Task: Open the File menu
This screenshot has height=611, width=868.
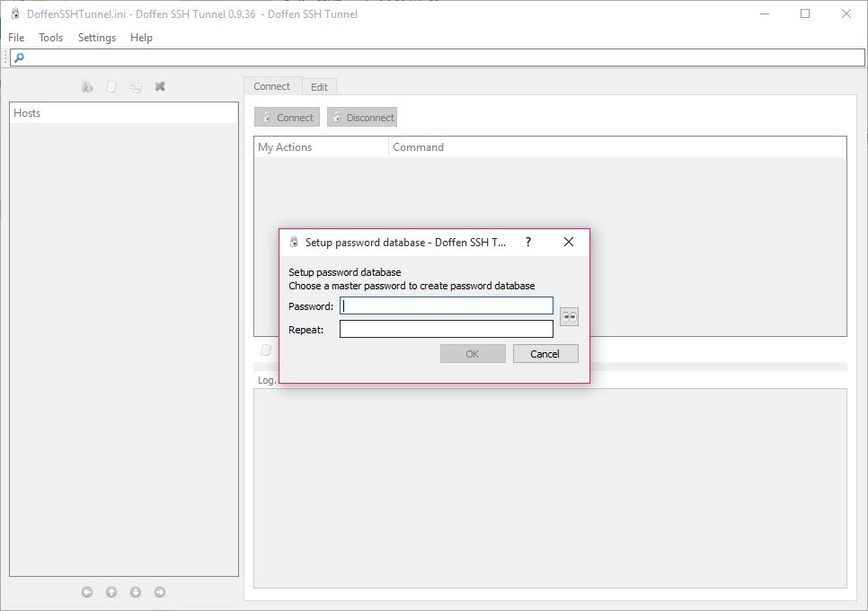Action: pyautogui.click(x=16, y=37)
